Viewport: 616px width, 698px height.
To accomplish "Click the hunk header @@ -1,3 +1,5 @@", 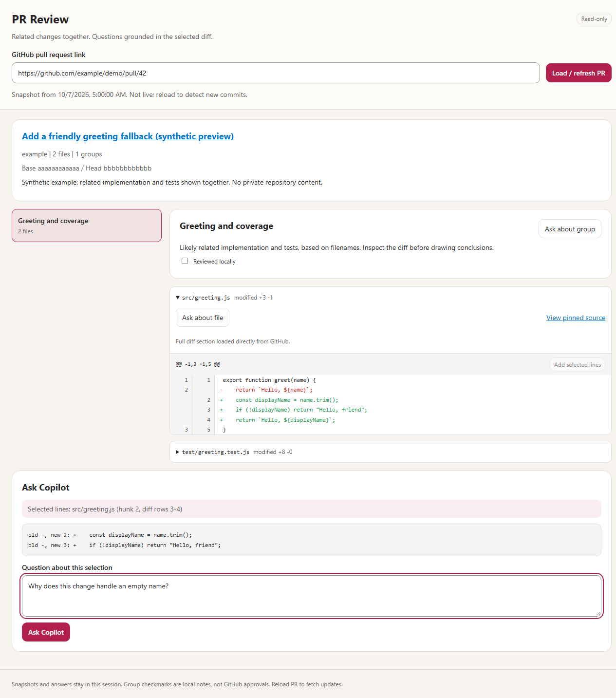I will pyautogui.click(x=198, y=364).
